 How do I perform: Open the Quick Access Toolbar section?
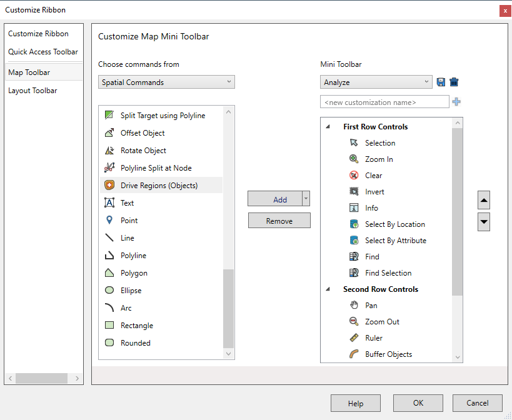click(43, 52)
